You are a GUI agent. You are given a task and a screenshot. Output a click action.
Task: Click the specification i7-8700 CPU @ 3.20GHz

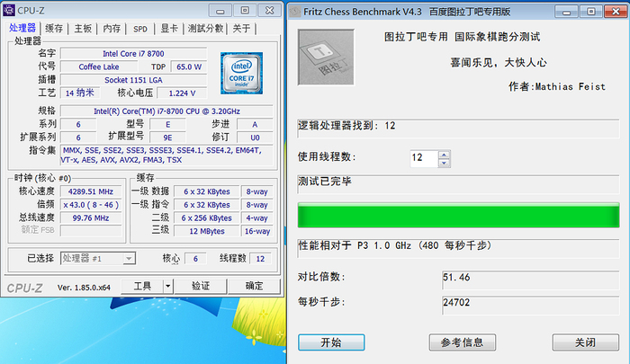[166, 111]
